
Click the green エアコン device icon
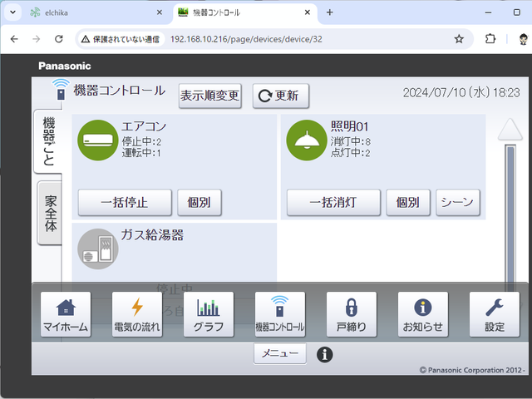coord(98,140)
